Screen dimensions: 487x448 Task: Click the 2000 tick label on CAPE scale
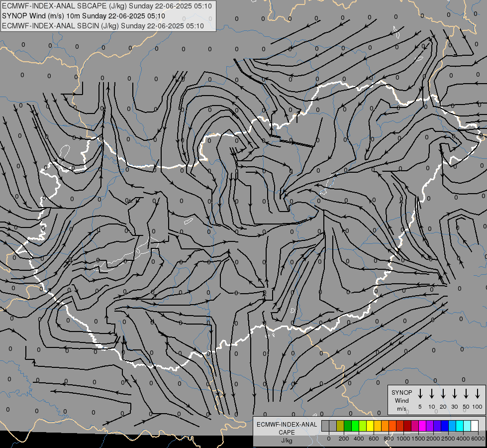(x=433, y=439)
